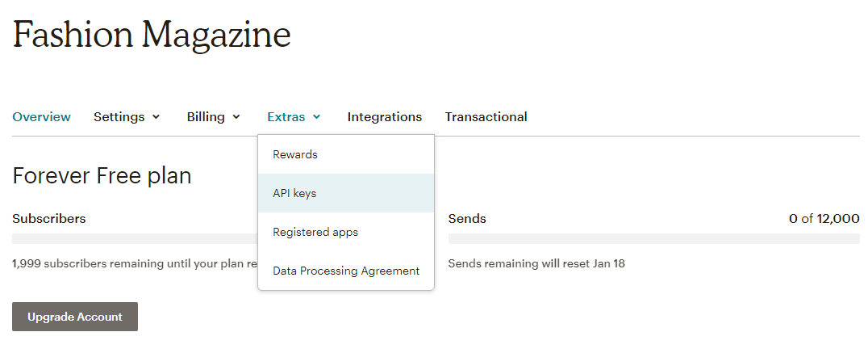The height and width of the screenshot is (353, 868).
Task: Click the Forever Free plan heading
Action: 102,175
